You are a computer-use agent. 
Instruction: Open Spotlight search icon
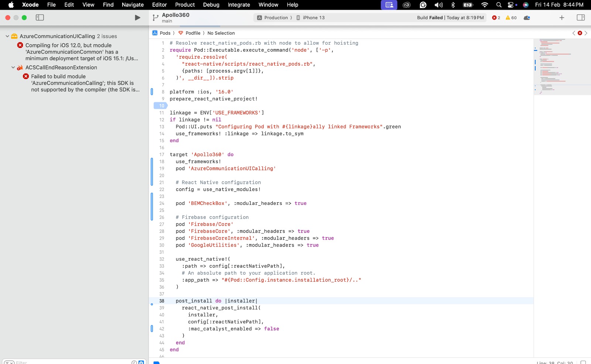(x=499, y=5)
